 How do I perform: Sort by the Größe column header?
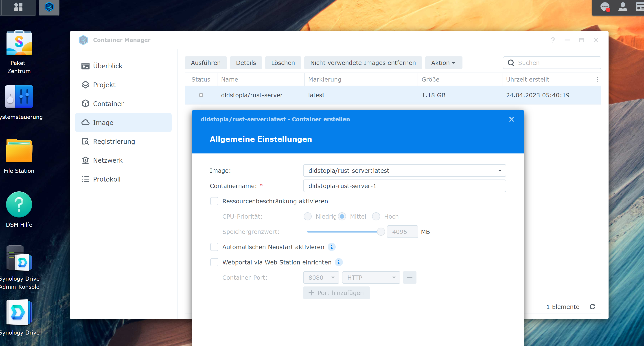(460, 79)
